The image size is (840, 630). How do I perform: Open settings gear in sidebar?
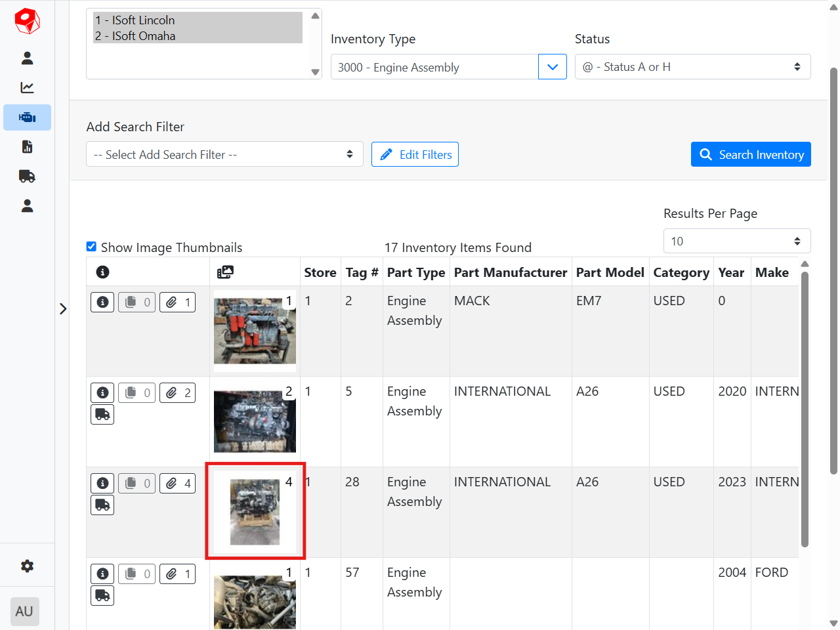(x=27, y=566)
